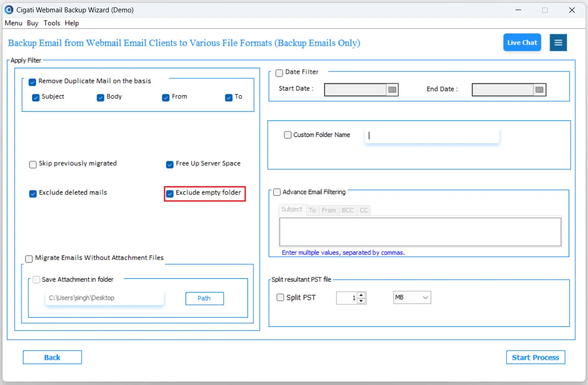Click Start Process
The height and width of the screenshot is (385, 588).
(x=536, y=358)
